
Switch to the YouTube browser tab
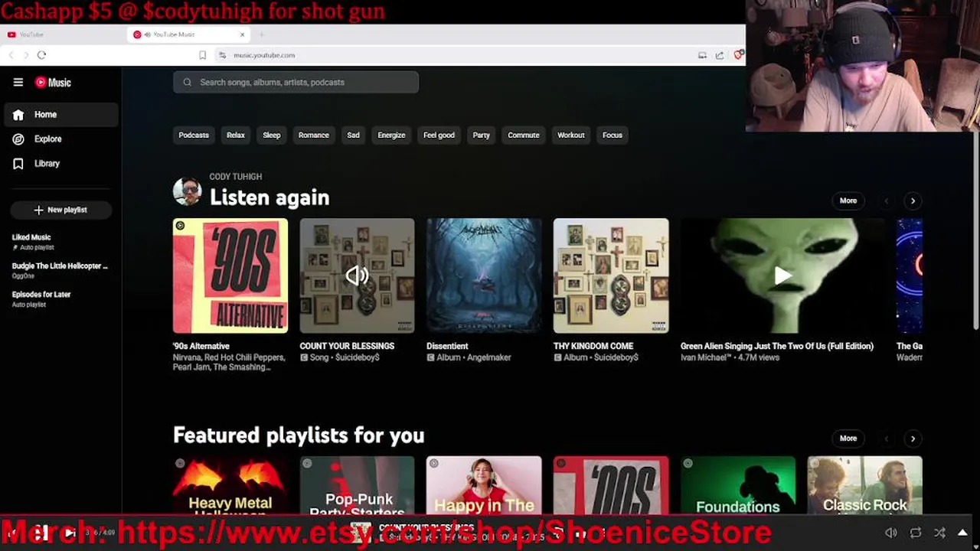pos(65,34)
